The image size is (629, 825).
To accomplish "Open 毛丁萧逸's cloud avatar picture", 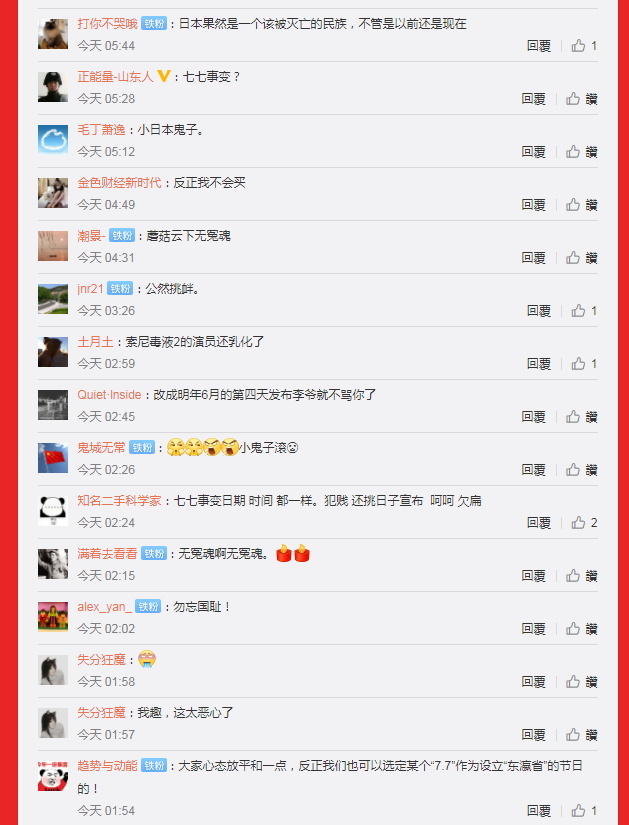I will coord(53,139).
